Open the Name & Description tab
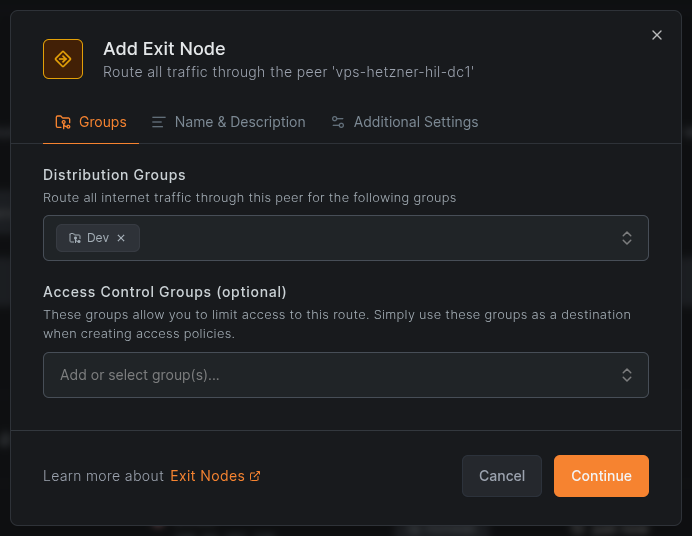 [x=229, y=122]
